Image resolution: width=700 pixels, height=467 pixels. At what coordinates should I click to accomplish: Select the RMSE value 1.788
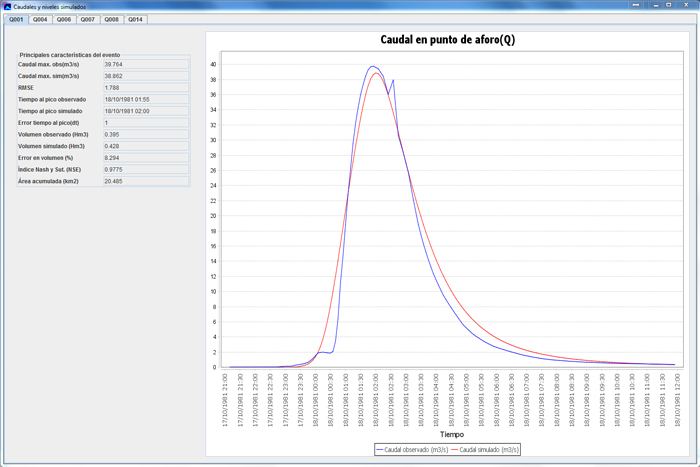point(146,88)
